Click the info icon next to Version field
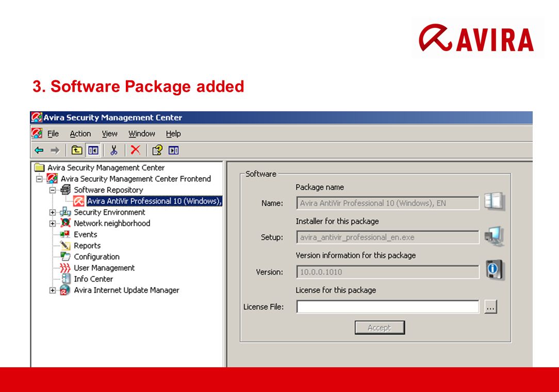The width and height of the screenshot is (559, 392). click(494, 270)
